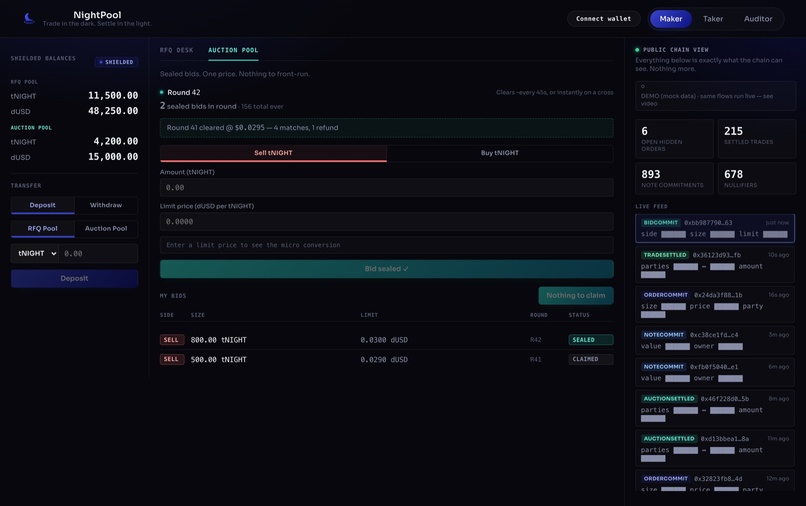Switch to the Maker role
This screenshot has width=806, height=506.
click(x=671, y=19)
